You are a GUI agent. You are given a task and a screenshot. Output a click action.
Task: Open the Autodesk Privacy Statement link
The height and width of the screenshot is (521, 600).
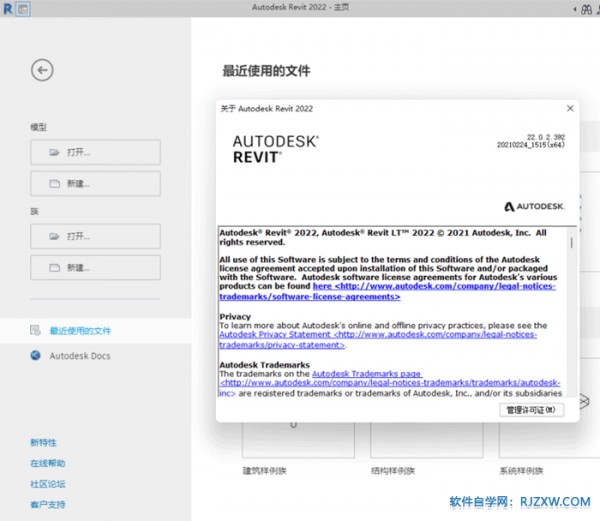tap(378, 339)
